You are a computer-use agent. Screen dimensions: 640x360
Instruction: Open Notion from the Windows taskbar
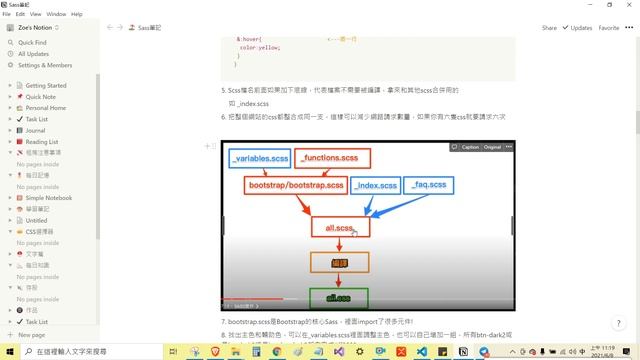coord(463,351)
